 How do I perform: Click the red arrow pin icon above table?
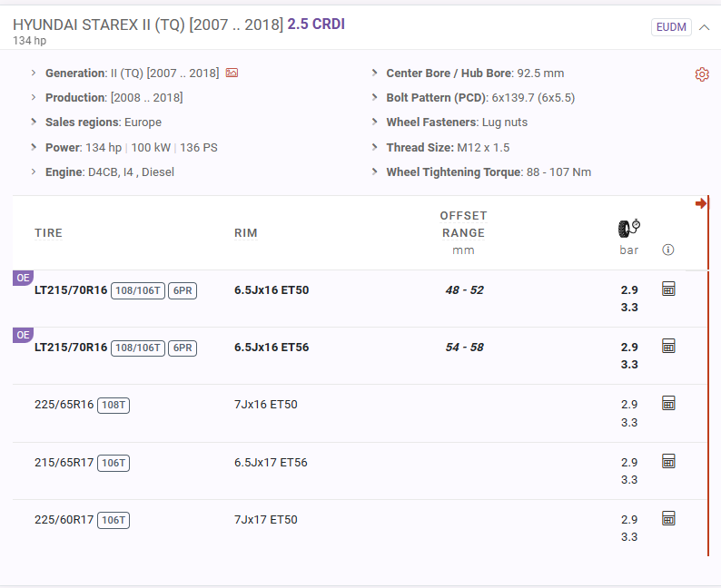coord(701,203)
